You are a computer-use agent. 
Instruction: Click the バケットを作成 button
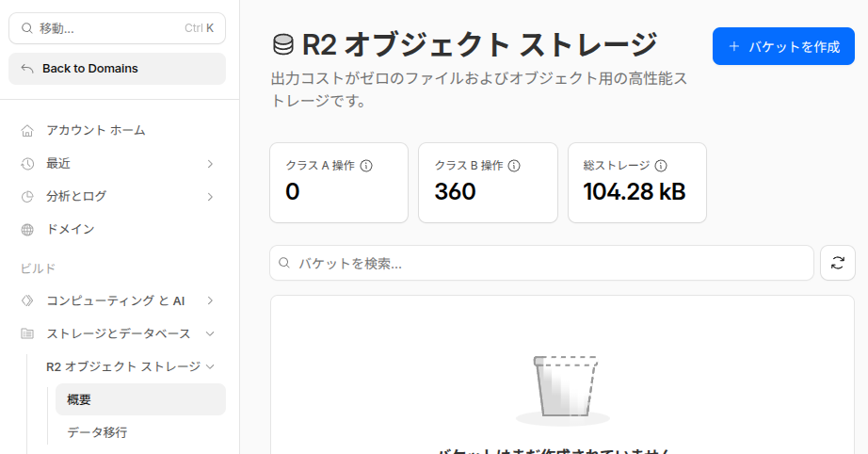(x=783, y=46)
